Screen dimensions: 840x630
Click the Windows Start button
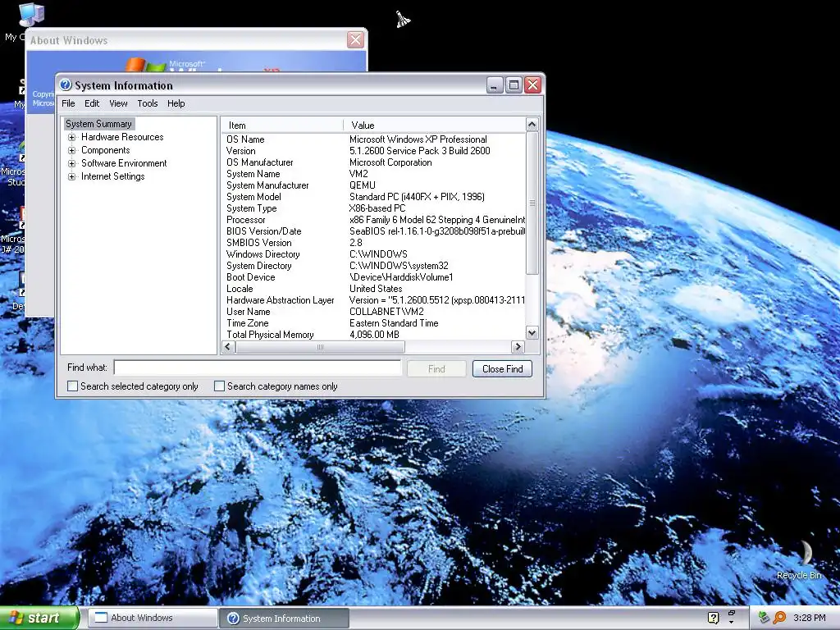(39, 618)
